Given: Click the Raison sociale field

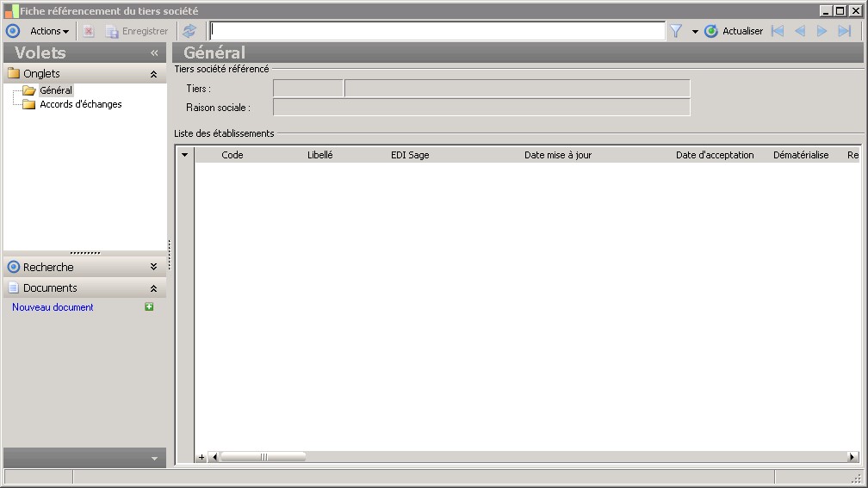Looking at the screenshot, I should [x=481, y=108].
